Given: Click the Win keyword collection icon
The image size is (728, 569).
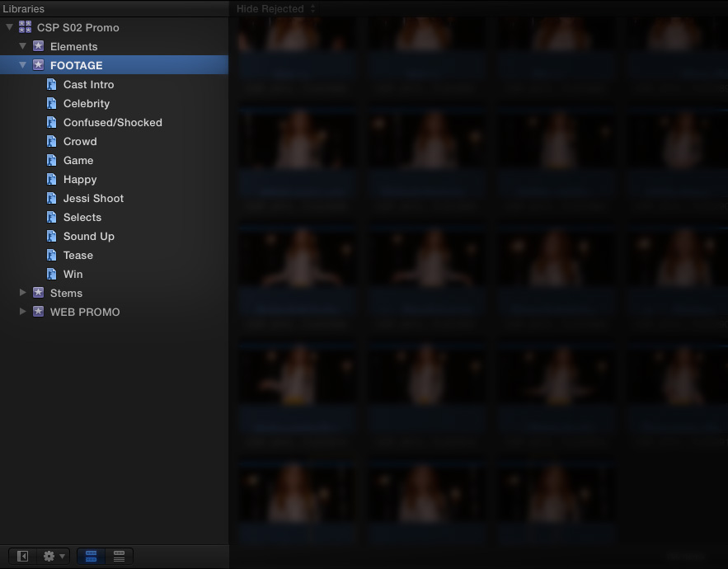Looking at the screenshot, I should (52, 274).
